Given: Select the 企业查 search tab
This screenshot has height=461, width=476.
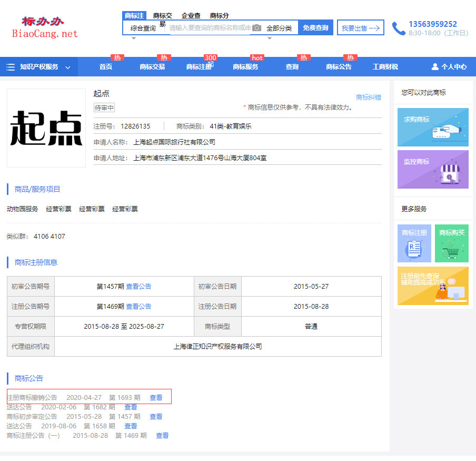Looking at the screenshot, I should pyautogui.click(x=191, y=15).
